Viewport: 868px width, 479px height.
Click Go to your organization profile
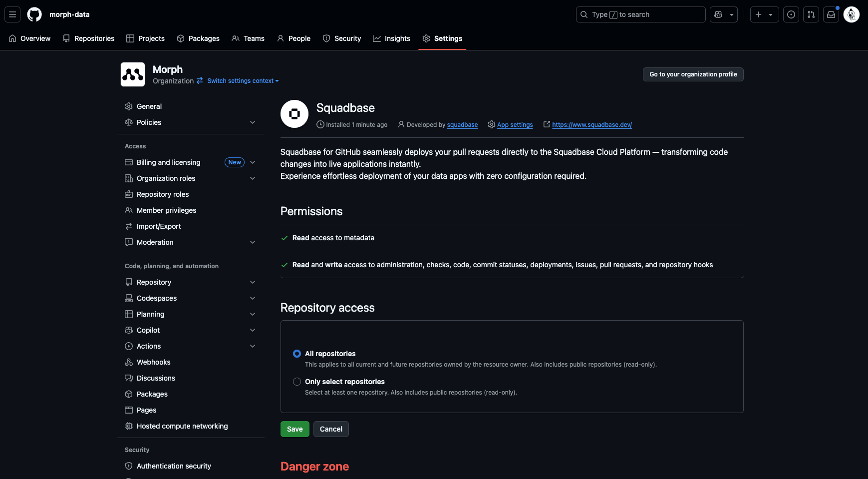[693, 74]
